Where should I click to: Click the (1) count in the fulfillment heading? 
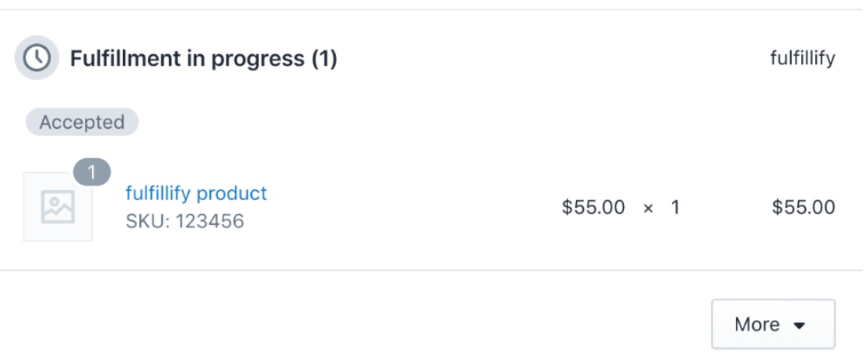pyautogui.click(x=324, y=58)
